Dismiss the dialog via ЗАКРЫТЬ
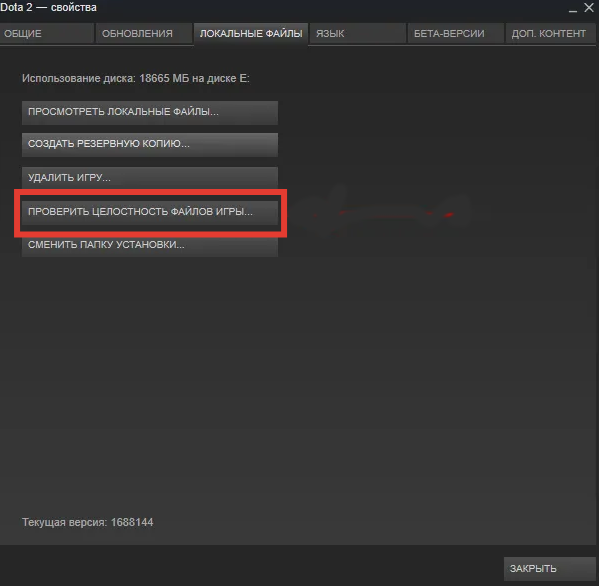This screenshot has width=599, height=586. click(550, 568)
